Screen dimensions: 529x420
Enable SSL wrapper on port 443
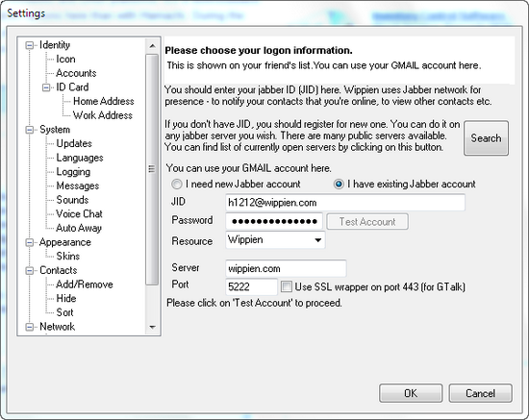coord(286,286)
